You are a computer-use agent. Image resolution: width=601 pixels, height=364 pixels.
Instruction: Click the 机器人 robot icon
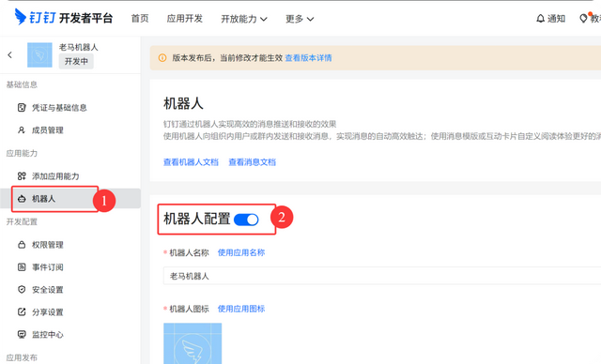(22, 199)
